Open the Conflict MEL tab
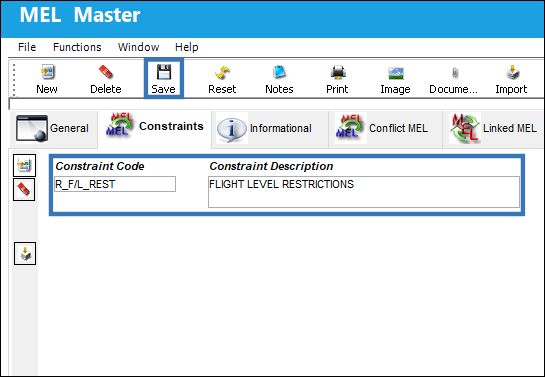Screen dimensions: 545x377 click(x=385, y=129)
